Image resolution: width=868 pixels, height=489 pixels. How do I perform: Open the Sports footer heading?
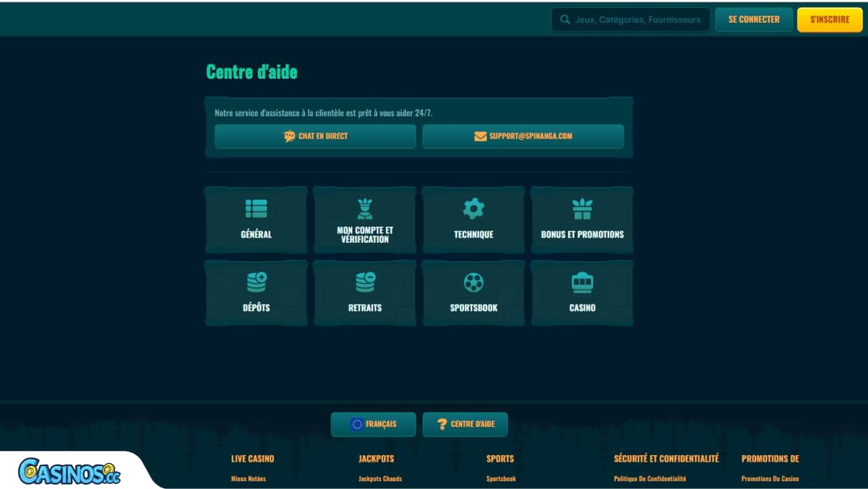500,459
